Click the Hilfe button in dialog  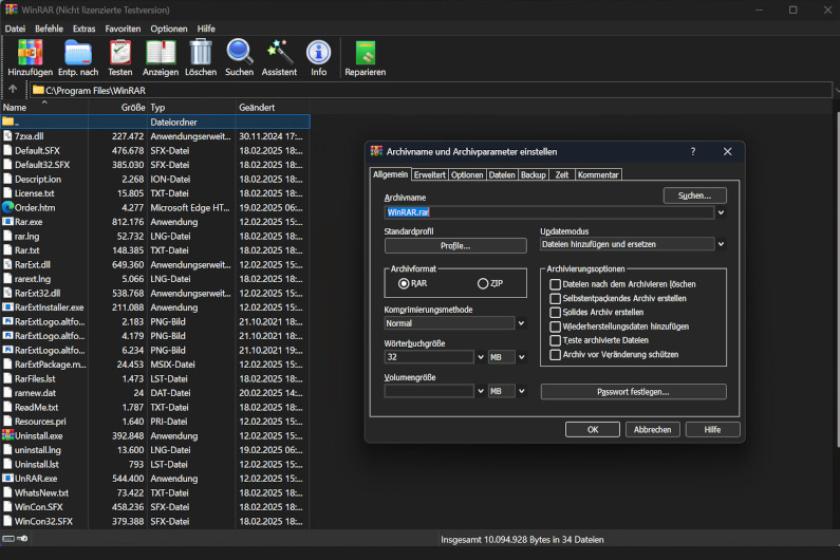(712, 429)
